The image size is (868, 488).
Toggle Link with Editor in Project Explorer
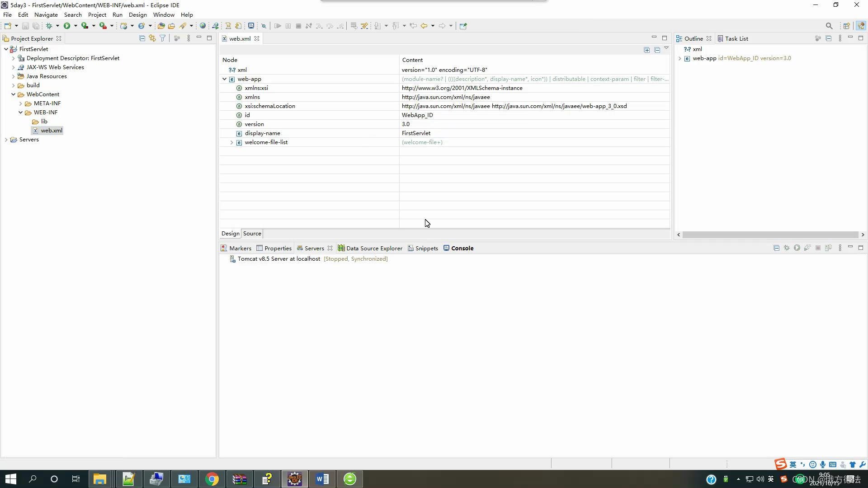point(152,38)
